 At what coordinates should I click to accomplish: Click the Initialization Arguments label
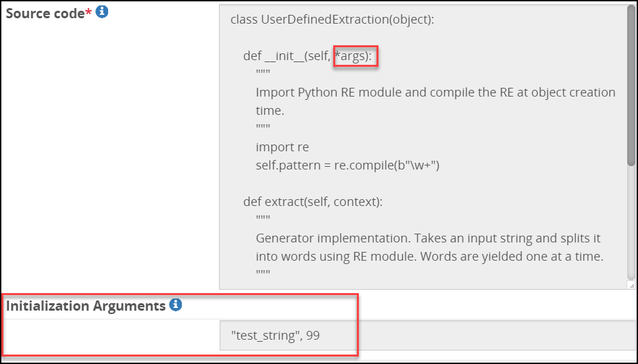(85, 306)
